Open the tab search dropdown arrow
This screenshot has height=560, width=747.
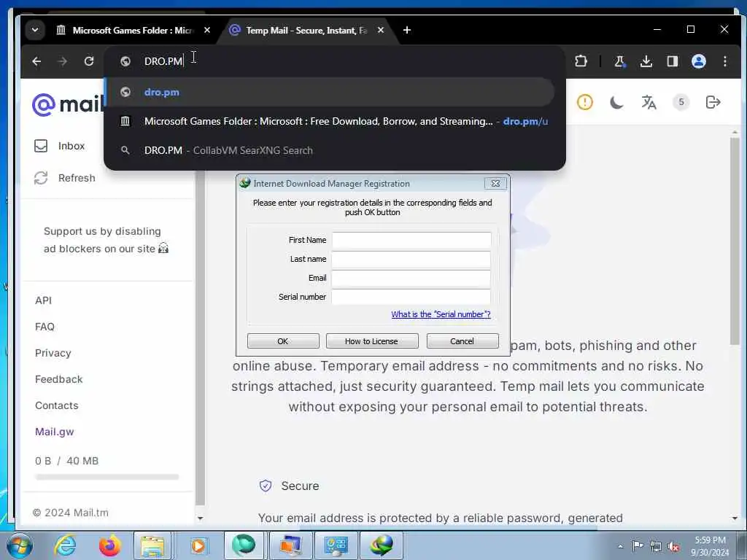click(35, 30)
